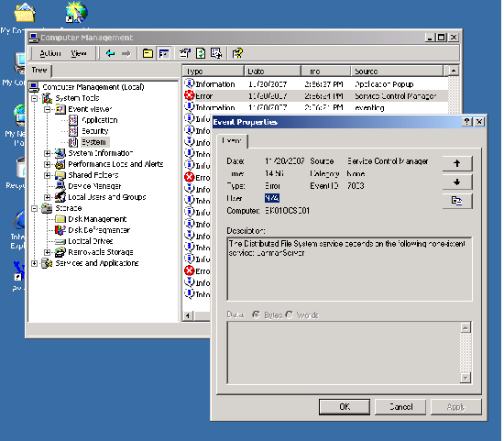Open the My Documents desktop icon
This screenshot has height=441, width=504.
click(24, 13)
